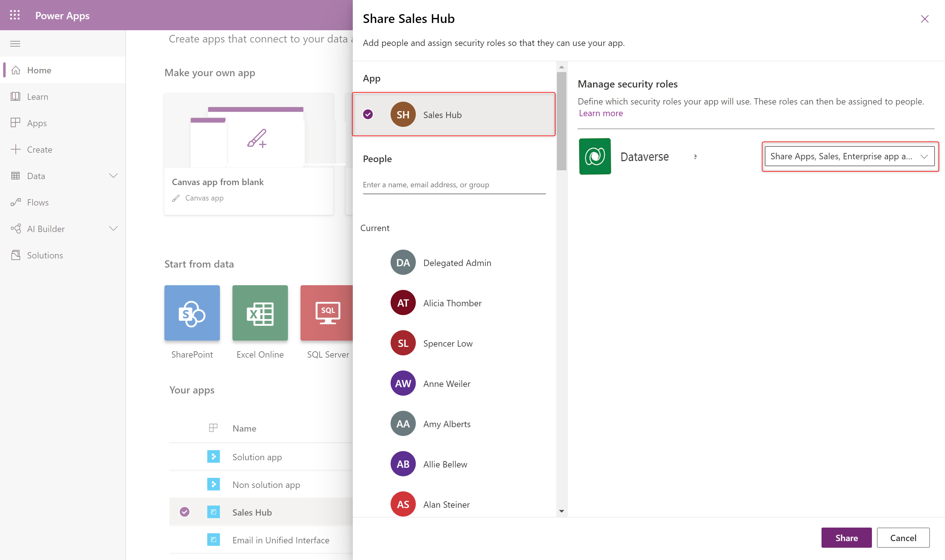Screen dimensions: 945x560
Task: Click the People name input field
Action: click(x=455, y=185)
